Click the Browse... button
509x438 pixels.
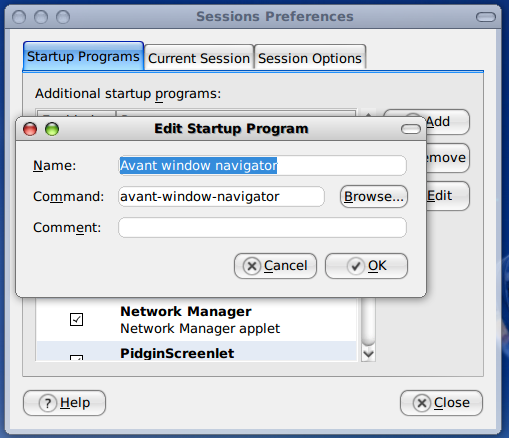click(x=374, y=197)
